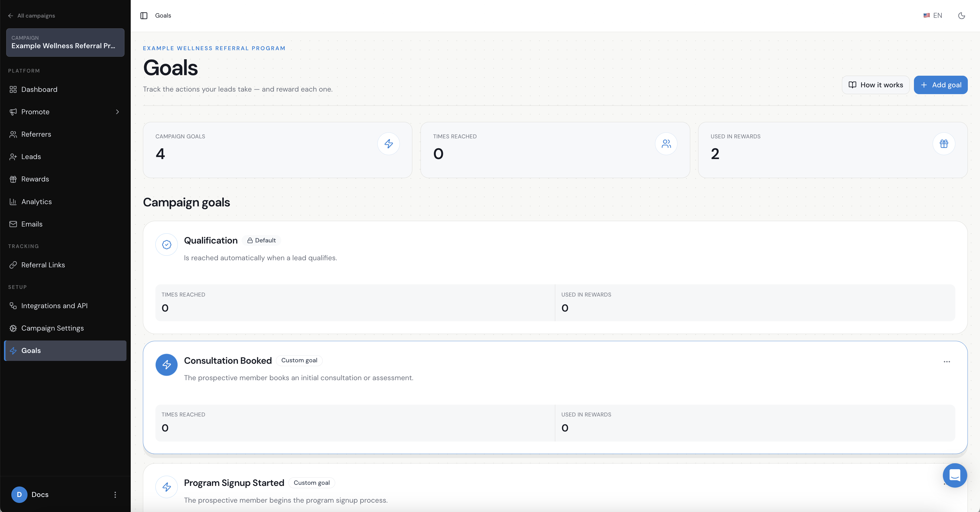This screenshot has width=980, height=512.
Task: Click the Default lock badge
Action: pyautogui.click(x=261, y=240)
